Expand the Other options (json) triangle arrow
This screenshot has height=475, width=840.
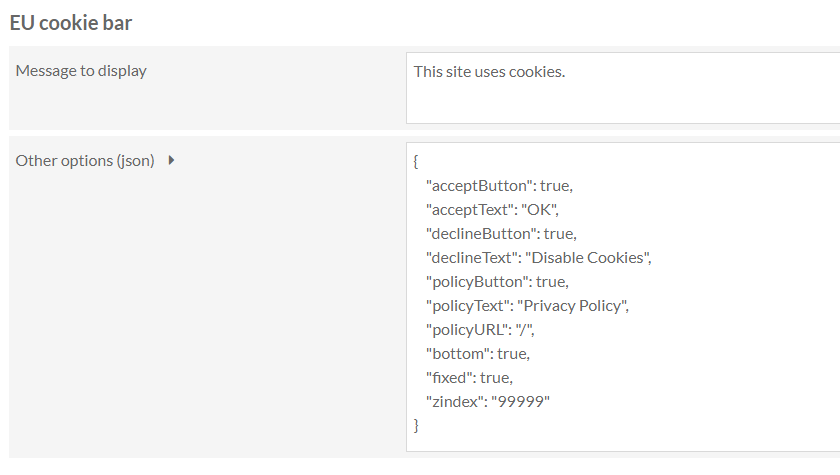[x=171, y=160]
